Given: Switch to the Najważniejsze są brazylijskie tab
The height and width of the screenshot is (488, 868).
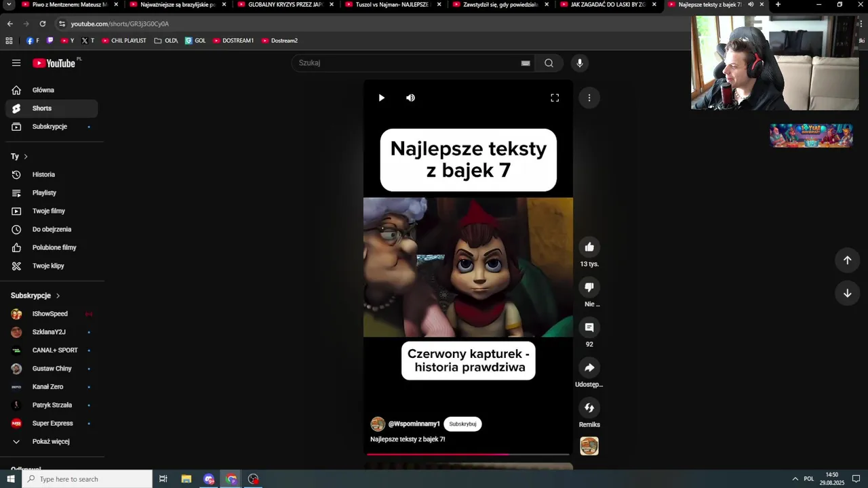Looking at the screenshot, I should pyautogui.click(x=178, y=5).
